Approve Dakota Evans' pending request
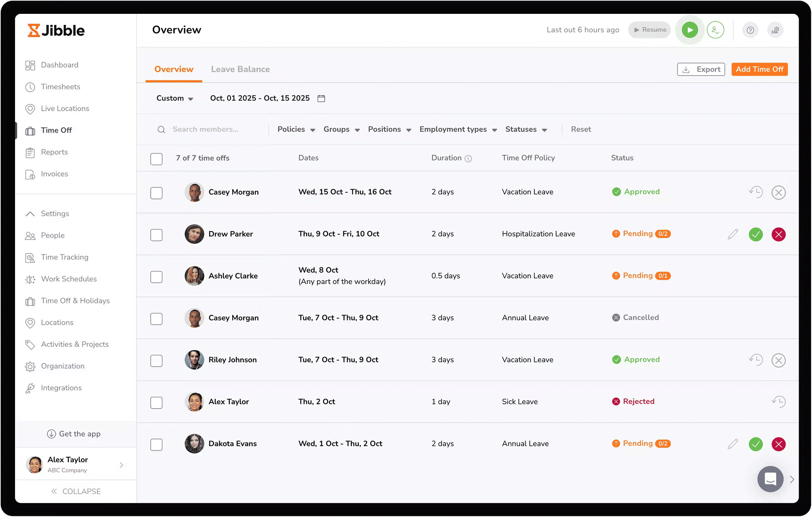 755,444
